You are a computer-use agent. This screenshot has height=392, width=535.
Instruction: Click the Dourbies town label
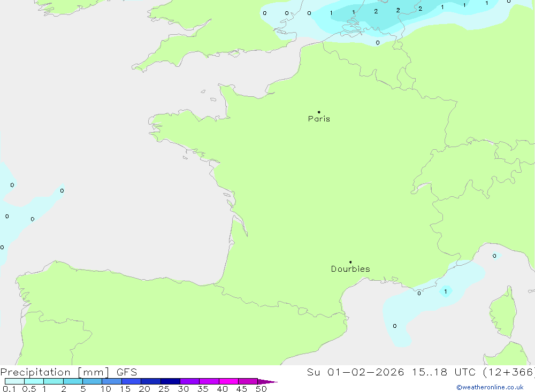pyautogui.click(x=350, y=269)
